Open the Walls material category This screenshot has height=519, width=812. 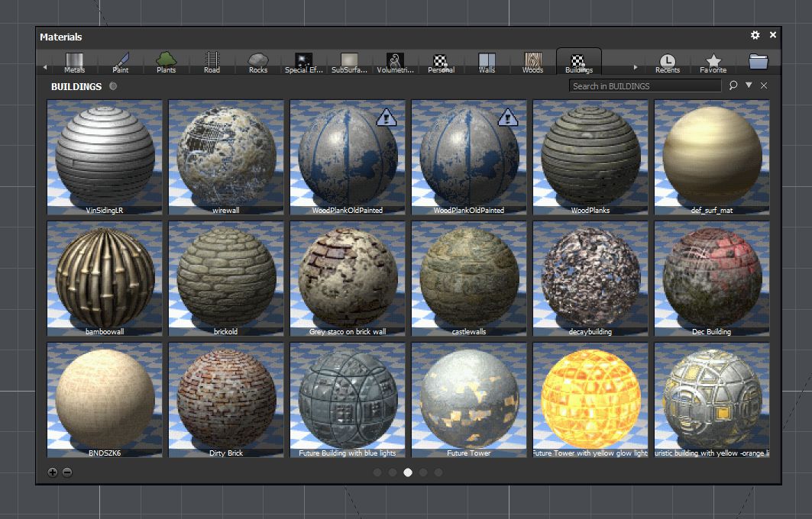point(487,63)
